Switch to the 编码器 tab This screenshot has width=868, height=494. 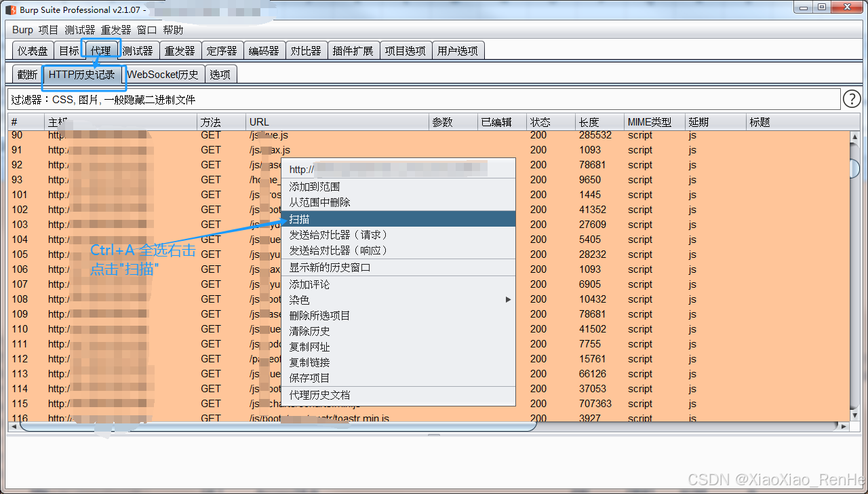click(264, 51)
